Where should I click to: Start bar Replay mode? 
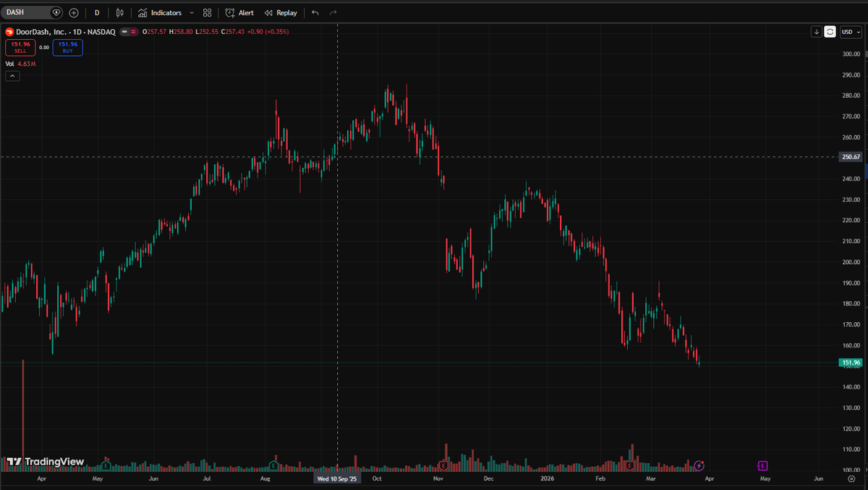click(x=281, y=12)
